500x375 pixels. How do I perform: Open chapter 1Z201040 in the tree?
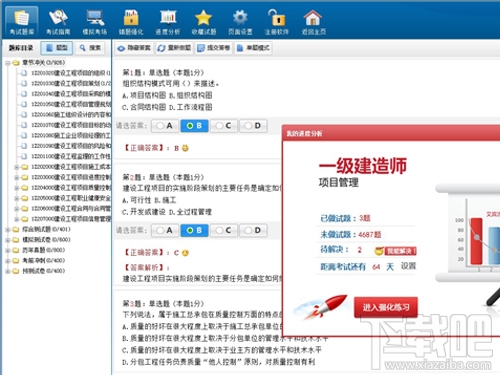71,94
